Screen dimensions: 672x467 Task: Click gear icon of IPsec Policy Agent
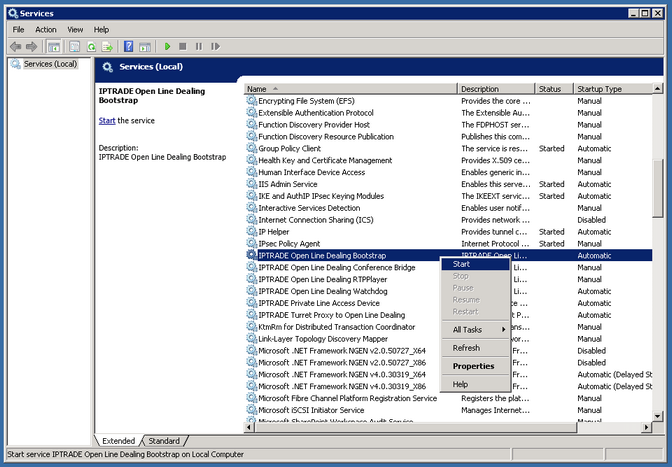coord(252,243)
